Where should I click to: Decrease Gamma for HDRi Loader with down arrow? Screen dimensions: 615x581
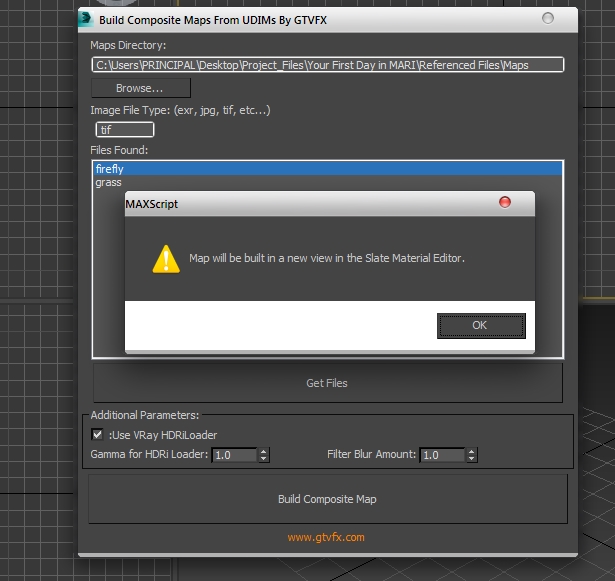pos(264,459)
